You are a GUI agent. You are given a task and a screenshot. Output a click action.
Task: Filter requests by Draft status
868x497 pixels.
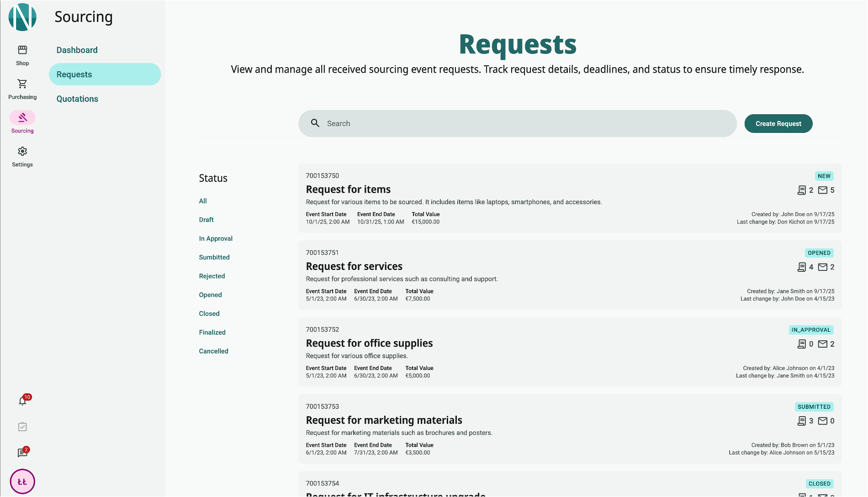tap(206, 220)
